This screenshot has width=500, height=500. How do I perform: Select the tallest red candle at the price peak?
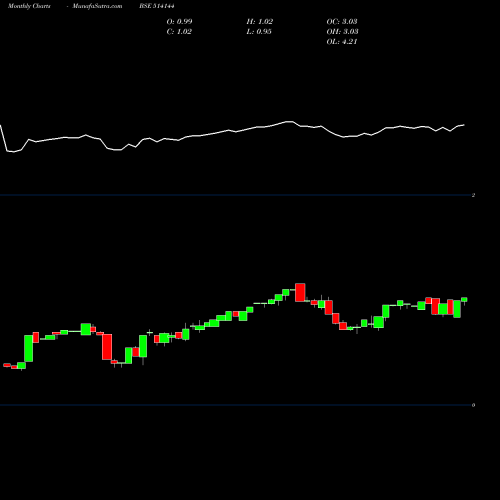(x=300, y=292)
